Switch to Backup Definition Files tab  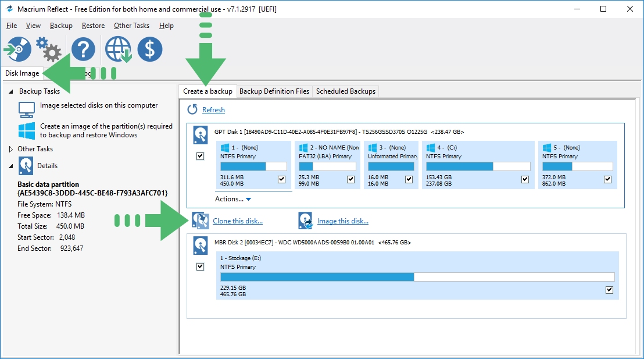coord(274,91)
